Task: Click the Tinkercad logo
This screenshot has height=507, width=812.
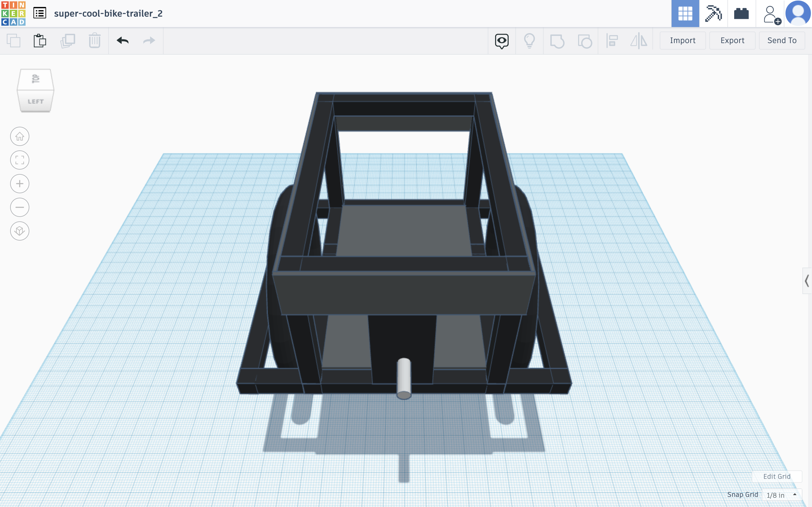Action: click(14, 14)
